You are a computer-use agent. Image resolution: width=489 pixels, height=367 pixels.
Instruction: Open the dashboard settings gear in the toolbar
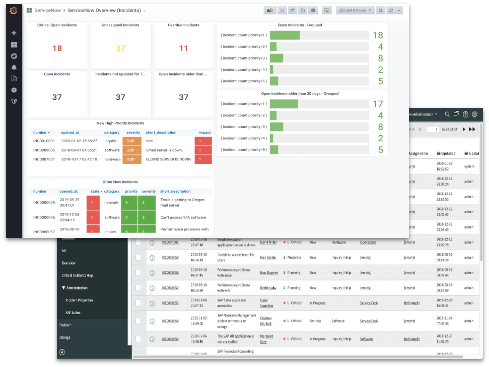[313, 10]
